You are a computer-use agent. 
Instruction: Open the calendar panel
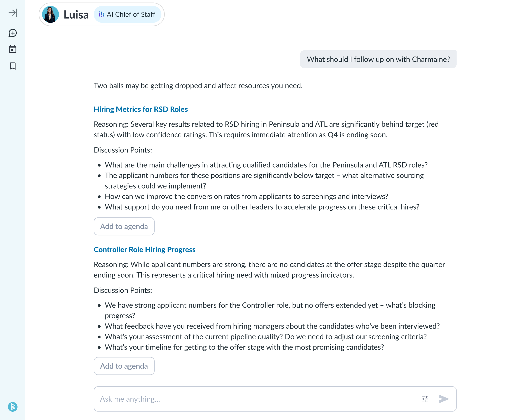13,49
